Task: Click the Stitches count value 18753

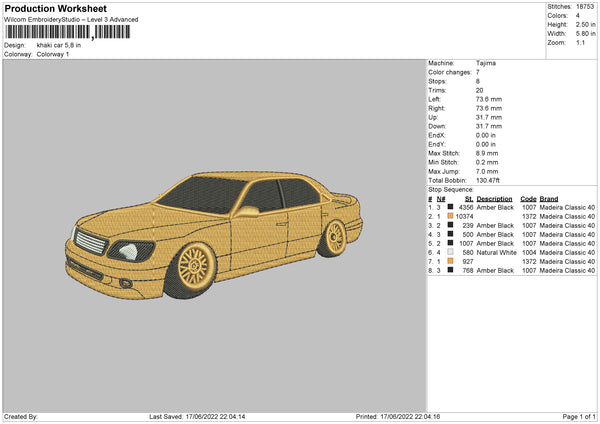Action: (586, 5)
